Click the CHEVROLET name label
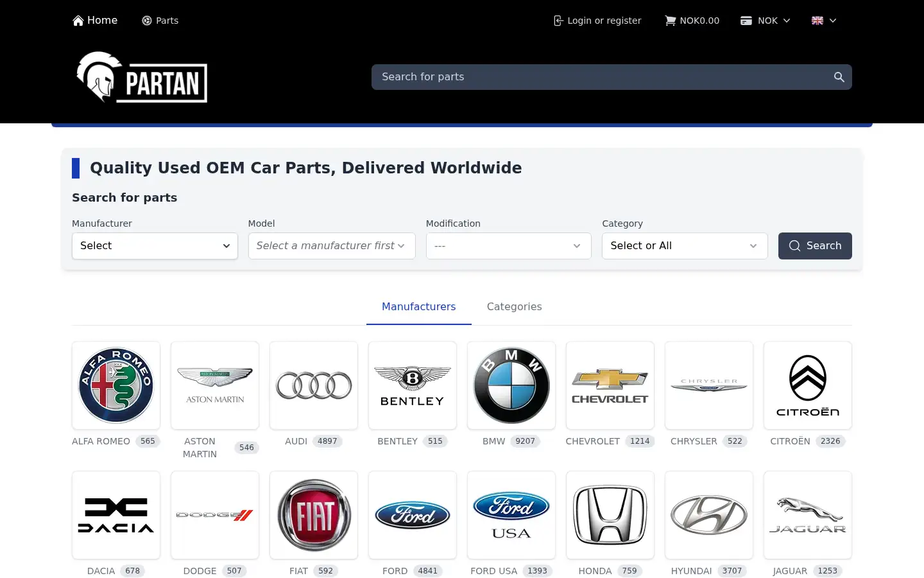 coord(592,441)
